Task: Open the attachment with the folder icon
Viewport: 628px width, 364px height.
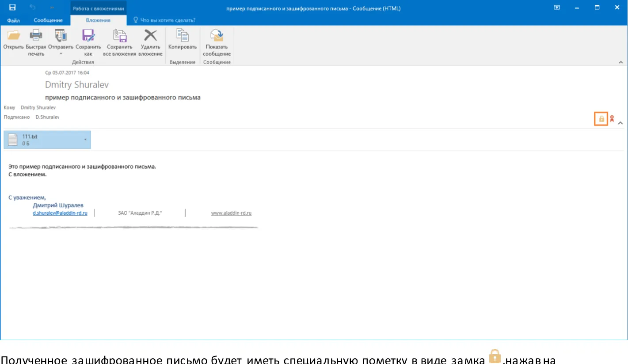Action: pos(13,40)
